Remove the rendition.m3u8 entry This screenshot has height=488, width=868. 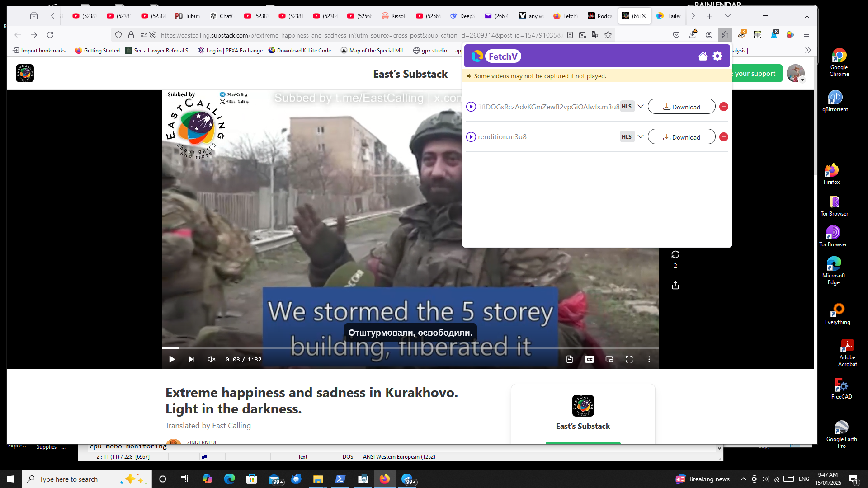(x=723, y=137)
